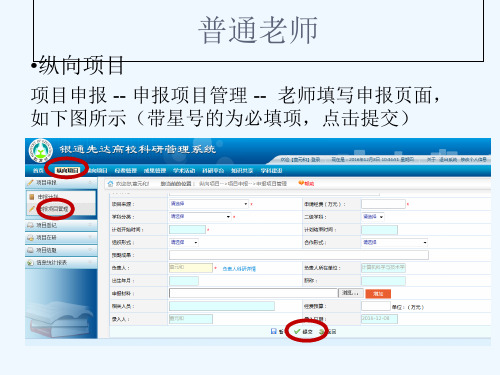
Task: Click the long light-blue field above 录入人
Action: click(x=222, y=306)
